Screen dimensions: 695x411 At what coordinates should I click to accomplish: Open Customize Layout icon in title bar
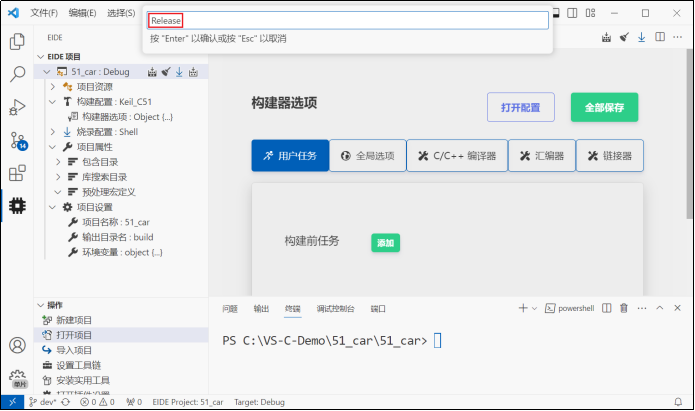pos(590,13)
